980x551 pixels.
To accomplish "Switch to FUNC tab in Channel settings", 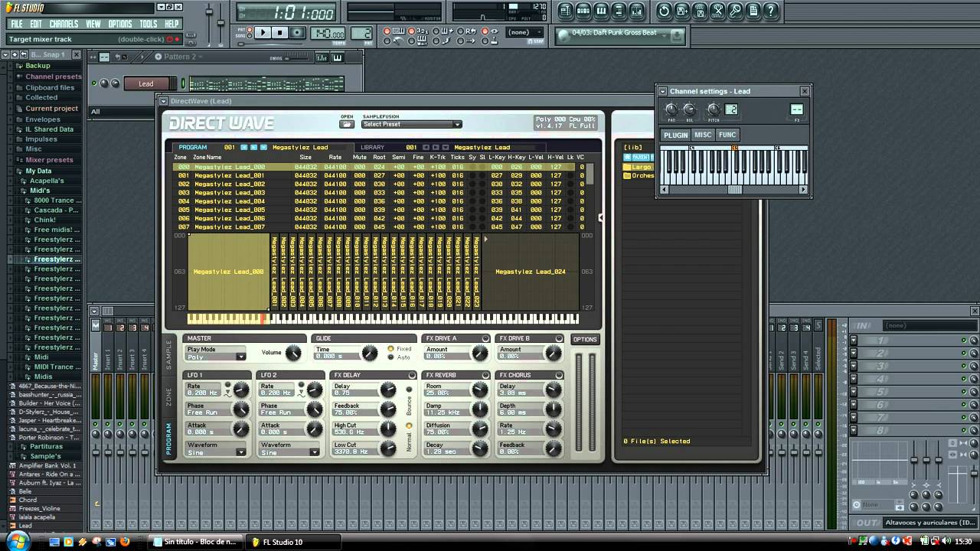I will (x=727, y=135).
